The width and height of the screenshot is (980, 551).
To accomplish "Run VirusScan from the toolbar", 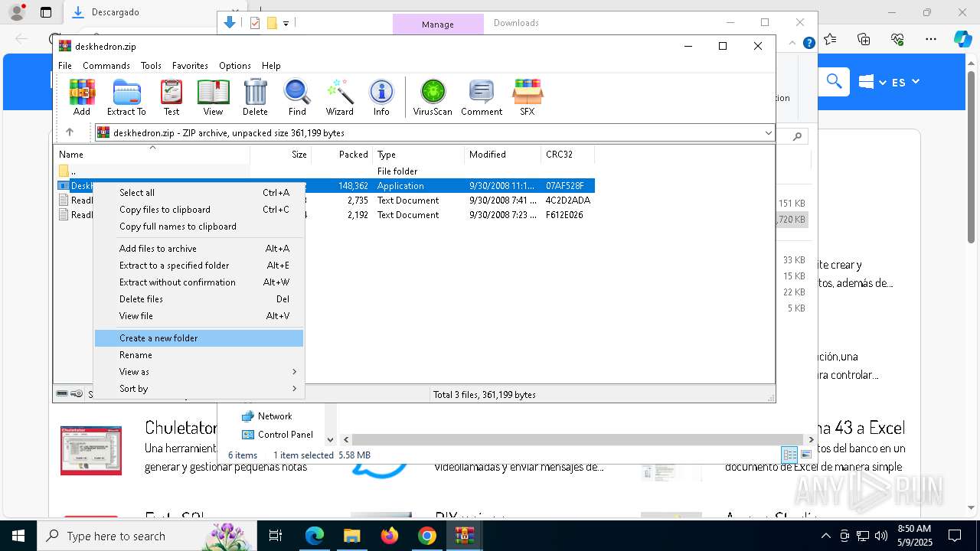I will (x=433, y=97).
